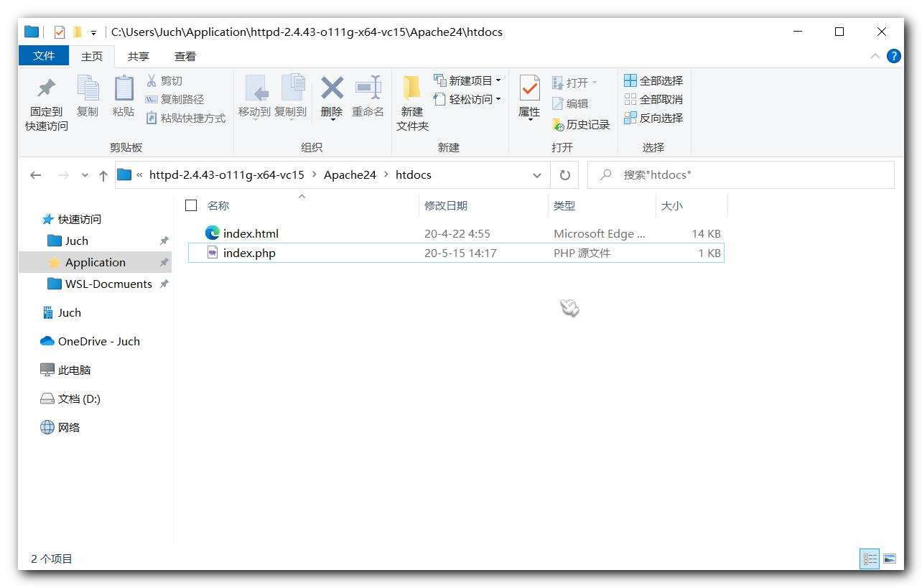Switch to details view icon in status bar
This screenshot has width=922, height=588.
click(870, 559)
